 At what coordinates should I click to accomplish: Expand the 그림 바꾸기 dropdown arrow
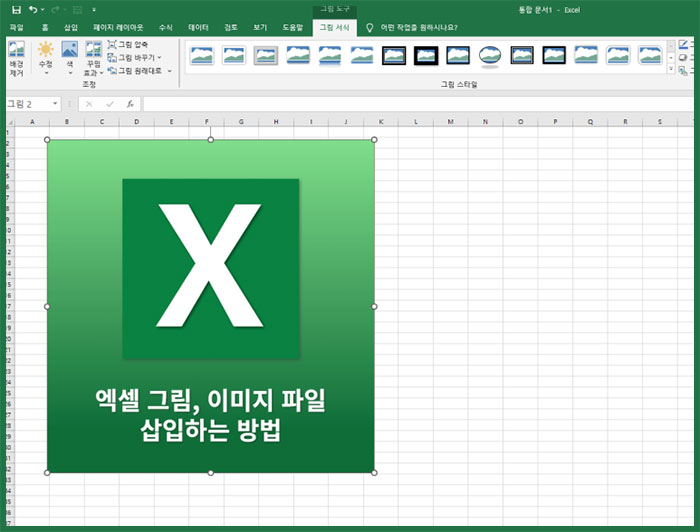(159, 58)
